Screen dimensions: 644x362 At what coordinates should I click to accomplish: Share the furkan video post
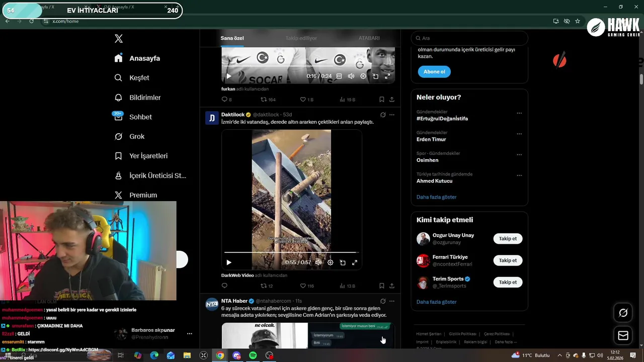392,100
